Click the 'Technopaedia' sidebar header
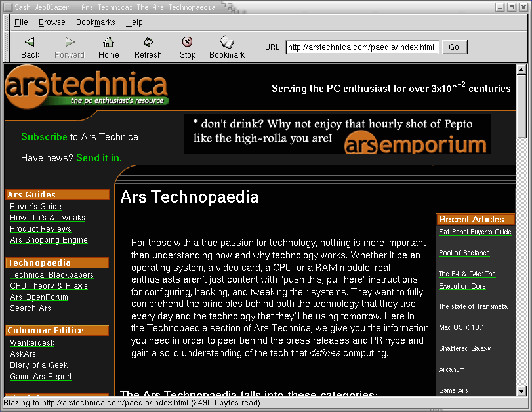The height and width of the screenshot is (412, 532). [x=58, y=263]
